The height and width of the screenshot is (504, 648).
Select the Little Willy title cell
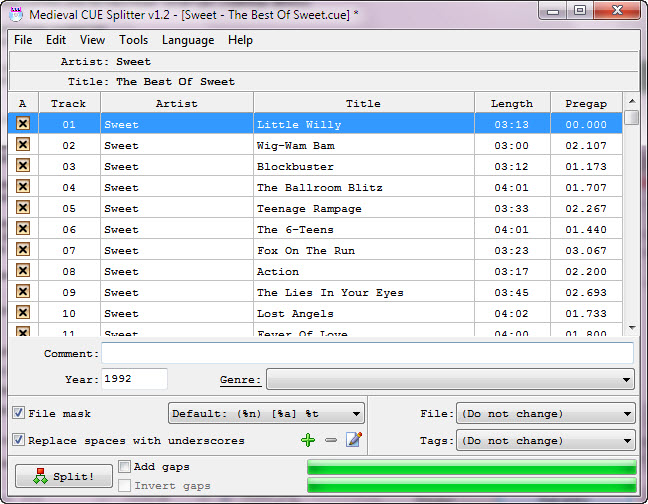[364, 124]
